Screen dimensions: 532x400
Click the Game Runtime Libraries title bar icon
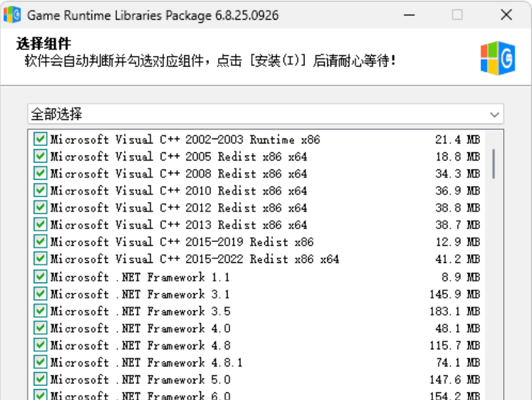(14, 15)
